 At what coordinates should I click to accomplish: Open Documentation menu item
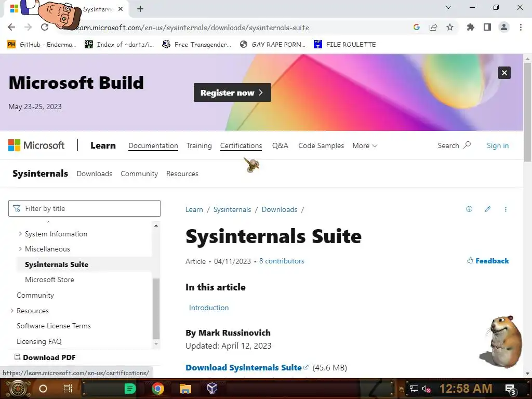point(153,145)
